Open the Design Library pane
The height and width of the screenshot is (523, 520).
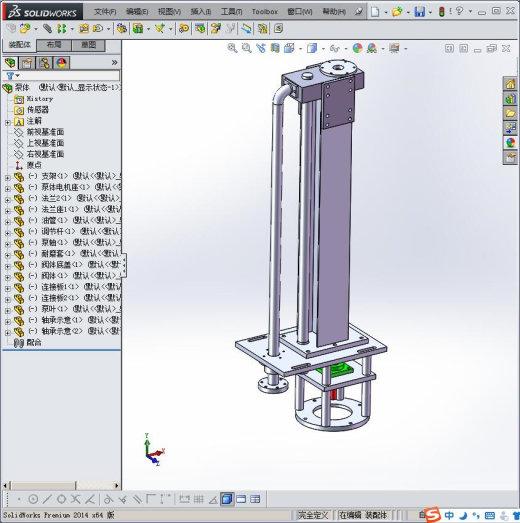click(x=510, y=99)
